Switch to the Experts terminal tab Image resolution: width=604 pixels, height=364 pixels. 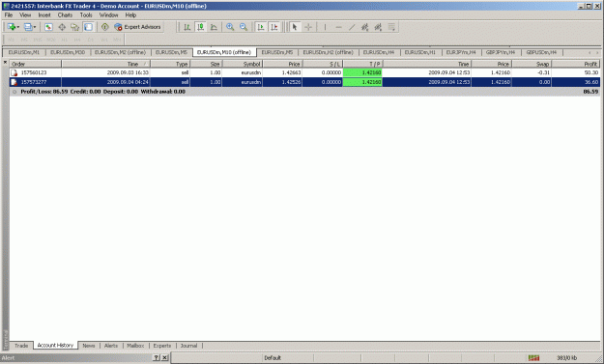(162, 346)
